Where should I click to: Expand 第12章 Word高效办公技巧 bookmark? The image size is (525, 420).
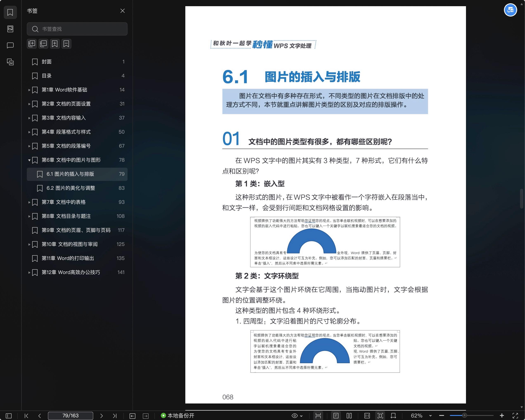click(29, 272)
